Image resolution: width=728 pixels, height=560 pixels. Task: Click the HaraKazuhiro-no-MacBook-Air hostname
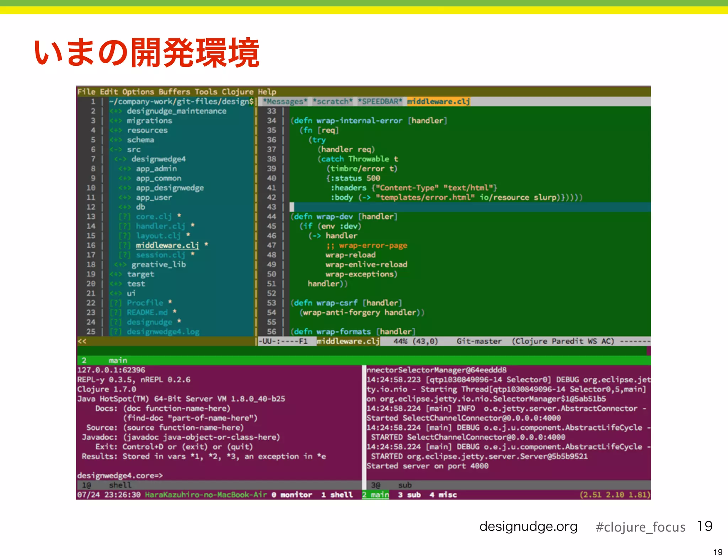click(x=206, y=495)
